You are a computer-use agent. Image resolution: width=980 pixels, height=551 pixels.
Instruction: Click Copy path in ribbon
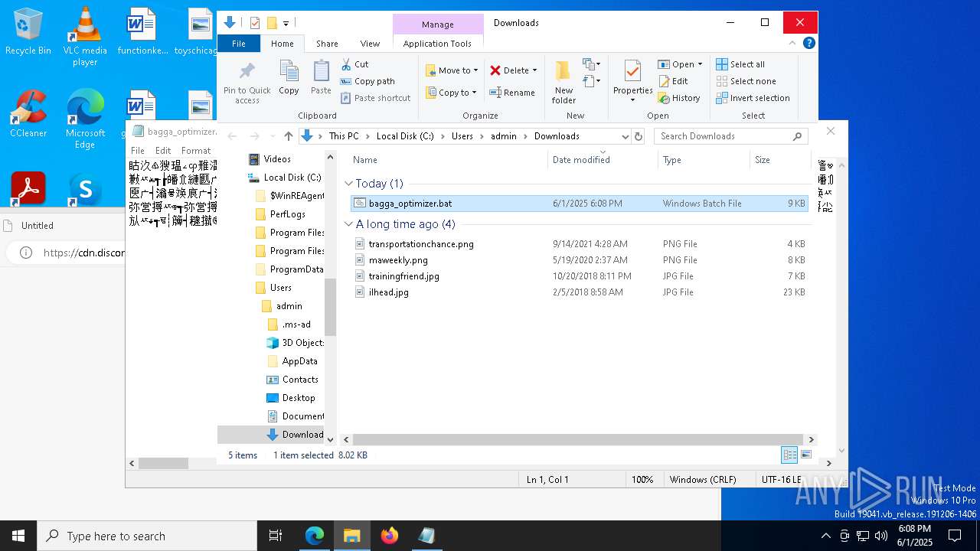(x=367, y=81)
